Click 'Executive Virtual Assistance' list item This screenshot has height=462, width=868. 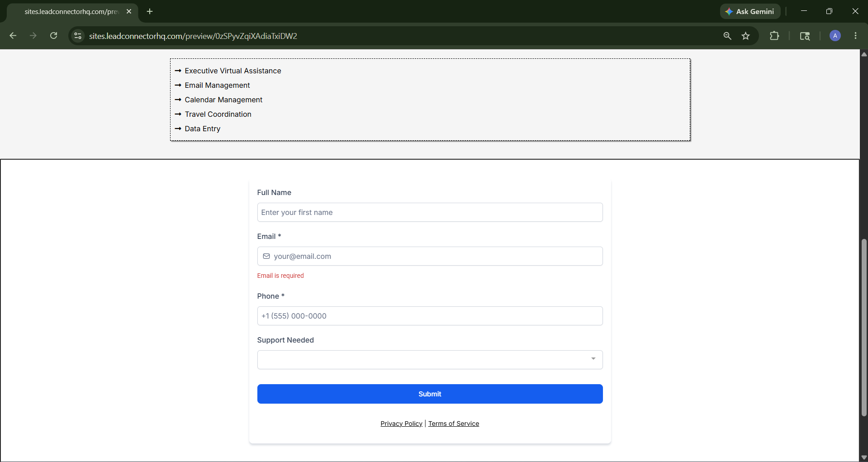tap(232, 71)
